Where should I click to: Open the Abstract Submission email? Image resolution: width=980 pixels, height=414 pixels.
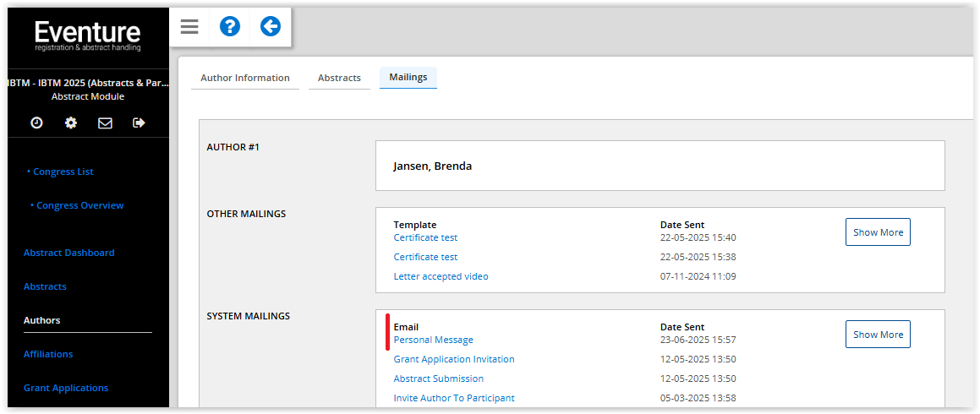pyautogui.click(x=439, y=379)
